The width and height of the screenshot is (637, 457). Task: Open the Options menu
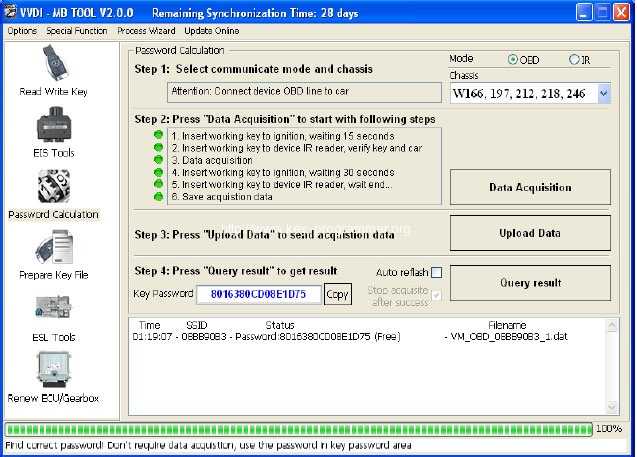21,31
